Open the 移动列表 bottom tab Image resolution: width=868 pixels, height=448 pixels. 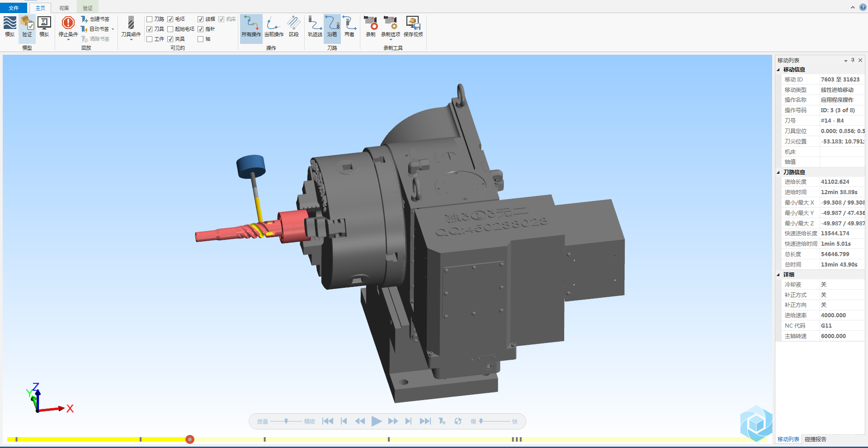[788, 439]
